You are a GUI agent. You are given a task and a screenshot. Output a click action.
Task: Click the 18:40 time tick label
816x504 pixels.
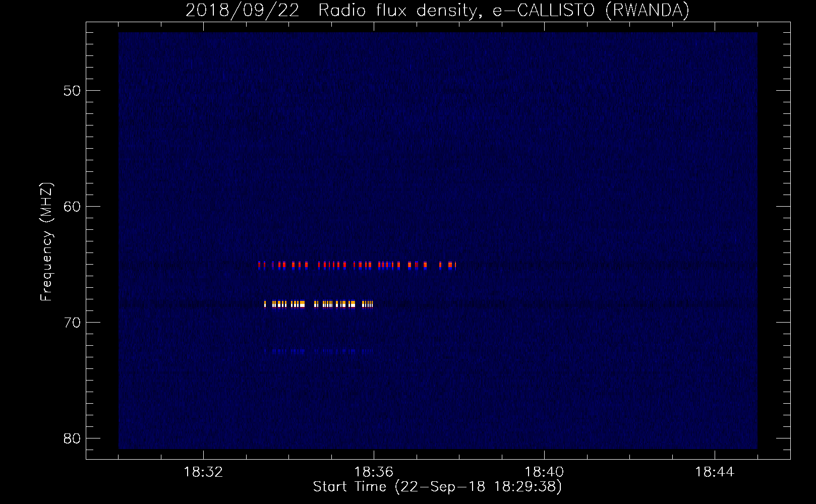544,472
